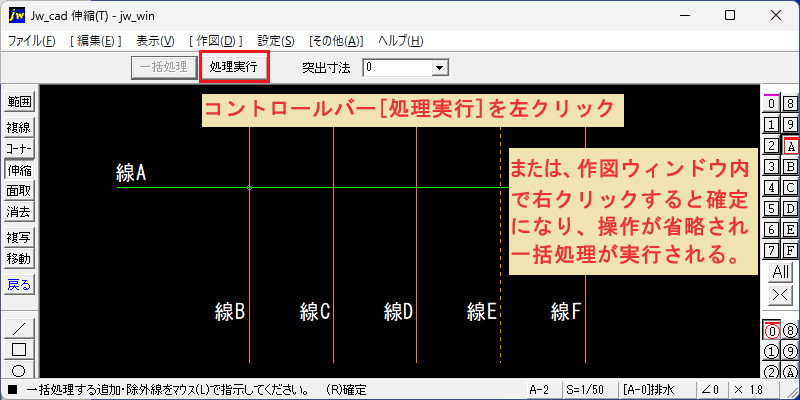Screen dimensions: 800x400
Task: Select the 消去 erase tool
Action: tap(19, 212)
